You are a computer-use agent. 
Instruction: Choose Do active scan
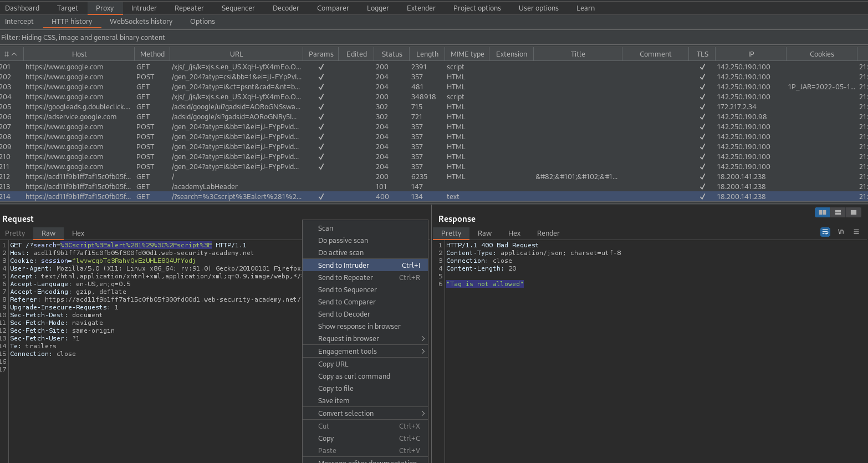(x=365, y=252)
